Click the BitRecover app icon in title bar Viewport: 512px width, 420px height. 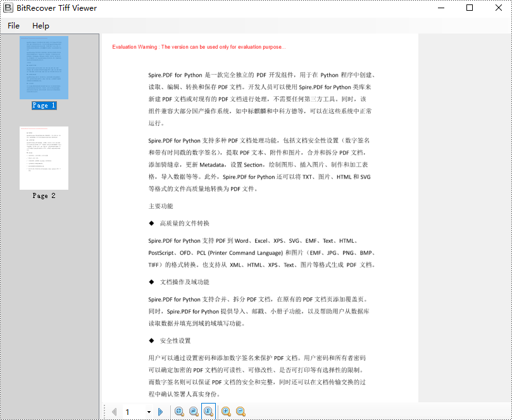(8, 8)
